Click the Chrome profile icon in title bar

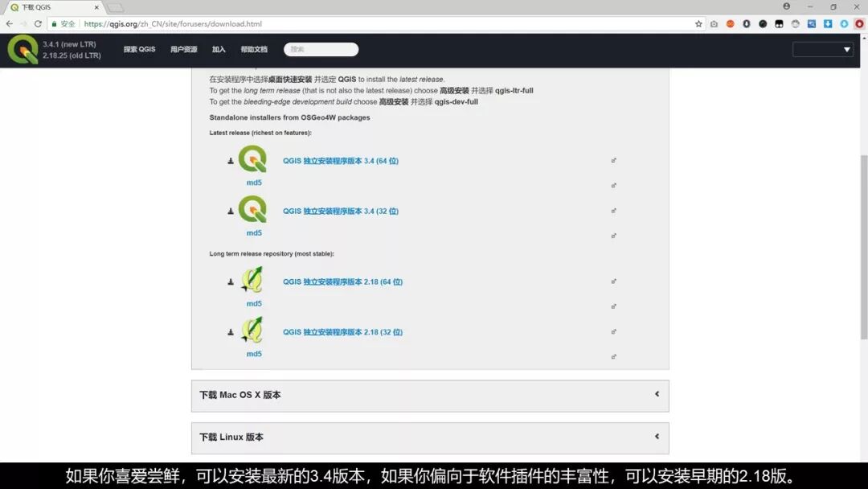click(x=786, y=6)
